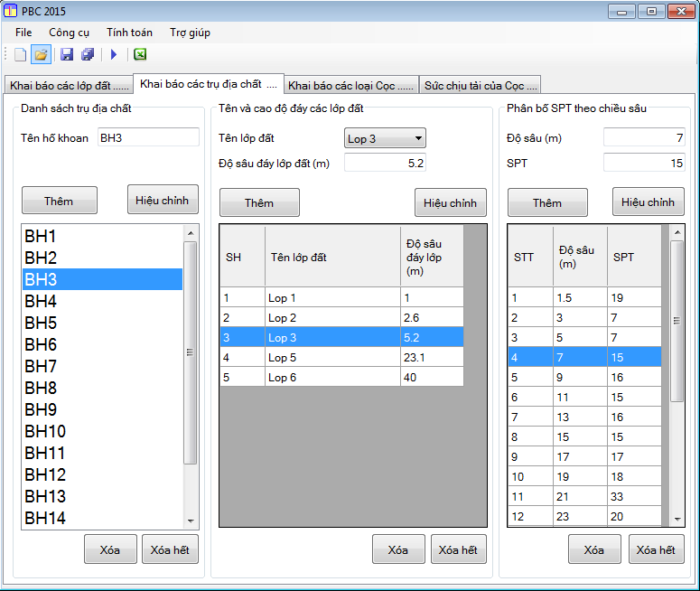Click Thêm button under borehole list section
The width and height of the screenshot is (700, 591).
click(60, 201)
